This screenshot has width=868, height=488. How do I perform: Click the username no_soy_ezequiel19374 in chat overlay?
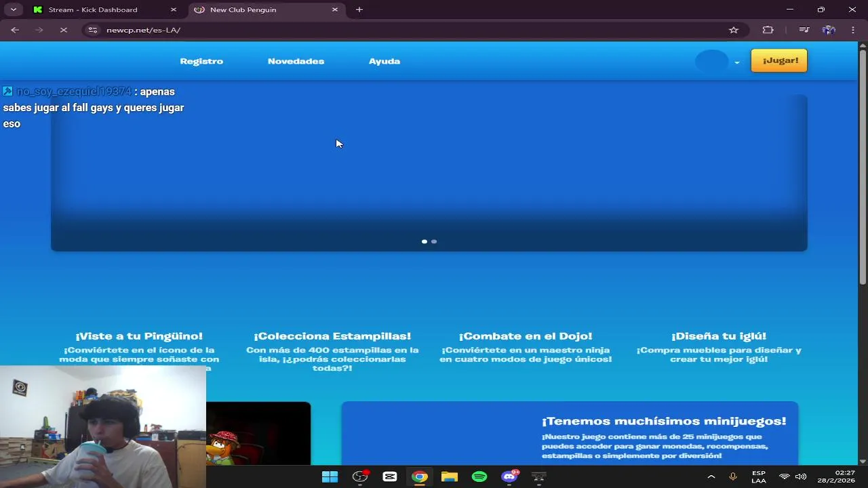click(73, 91)
